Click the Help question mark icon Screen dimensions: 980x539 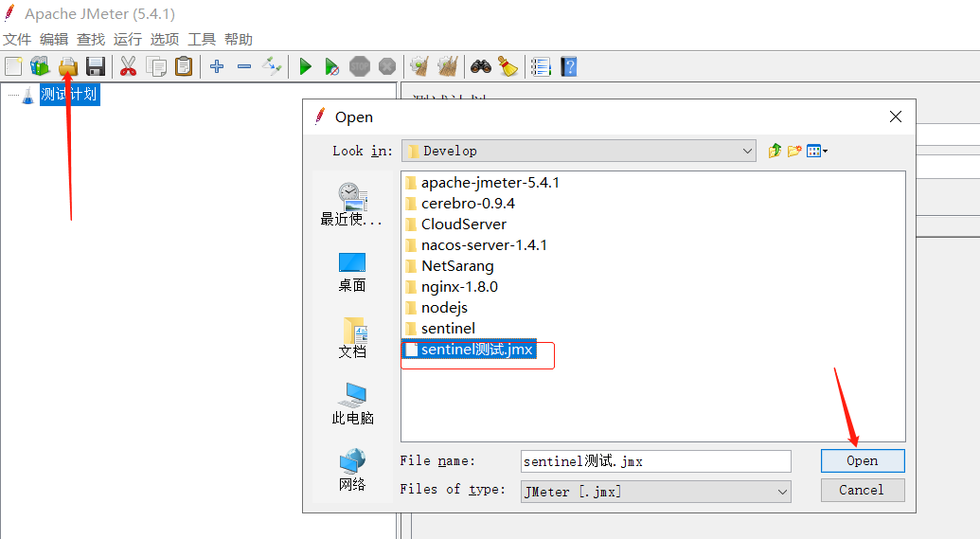[569, 66]
